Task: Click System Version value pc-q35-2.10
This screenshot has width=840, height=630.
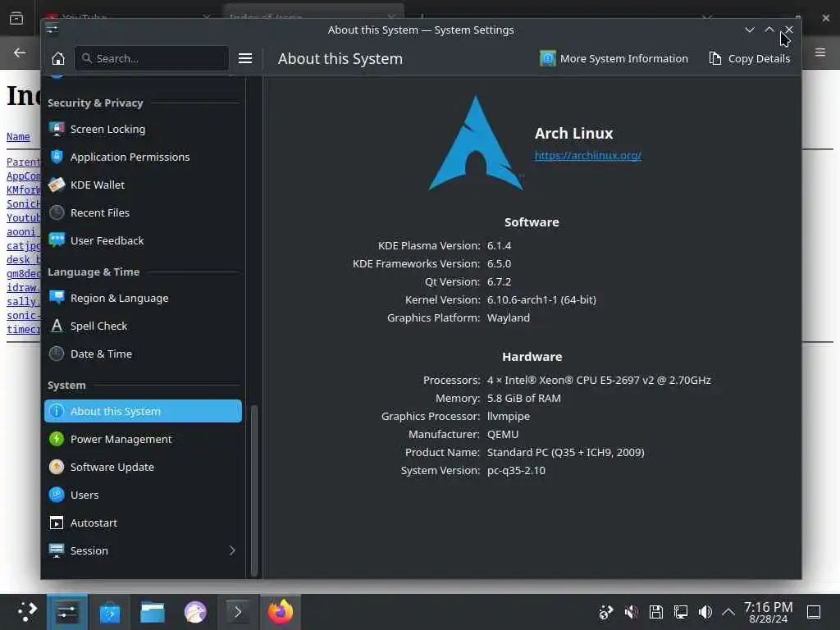Action: pyautogui.click(x=516, y=470)
